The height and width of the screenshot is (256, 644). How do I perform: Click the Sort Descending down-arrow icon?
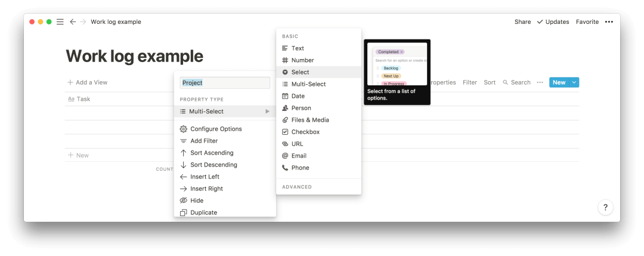184,164
